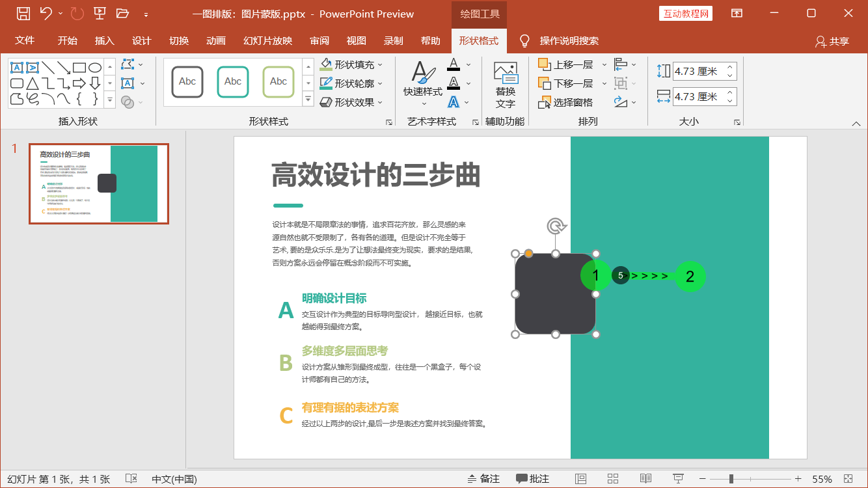The height and width of the screenshot is (488, 868).
Task: Click the 共享 share button
Action: pyautogui.click(x=832, y=41)
